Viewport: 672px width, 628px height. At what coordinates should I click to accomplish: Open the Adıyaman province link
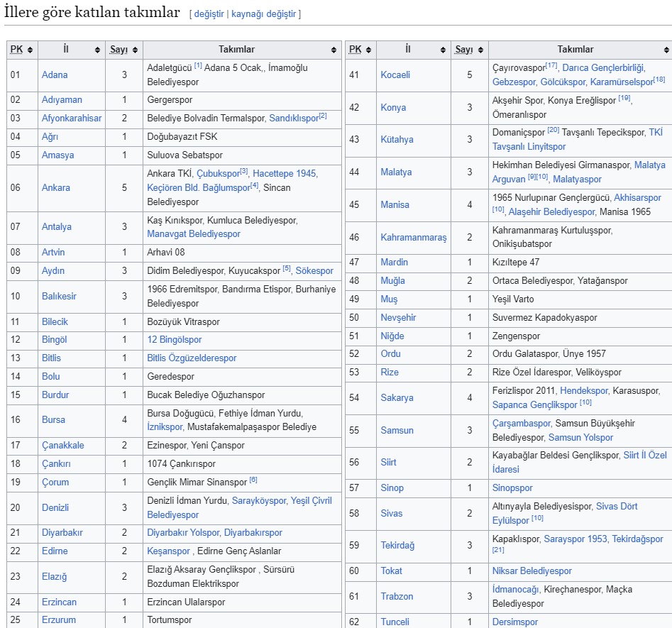pos(62,100)
